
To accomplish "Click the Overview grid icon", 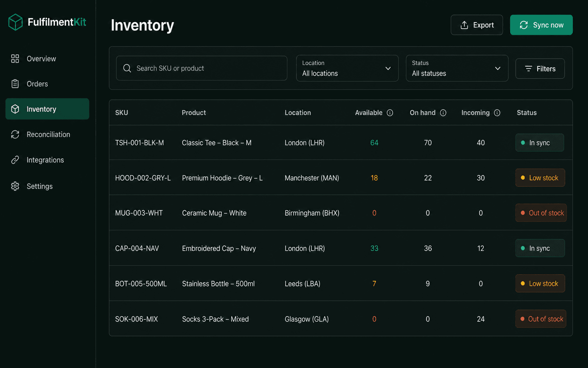I will click(15, 59).
